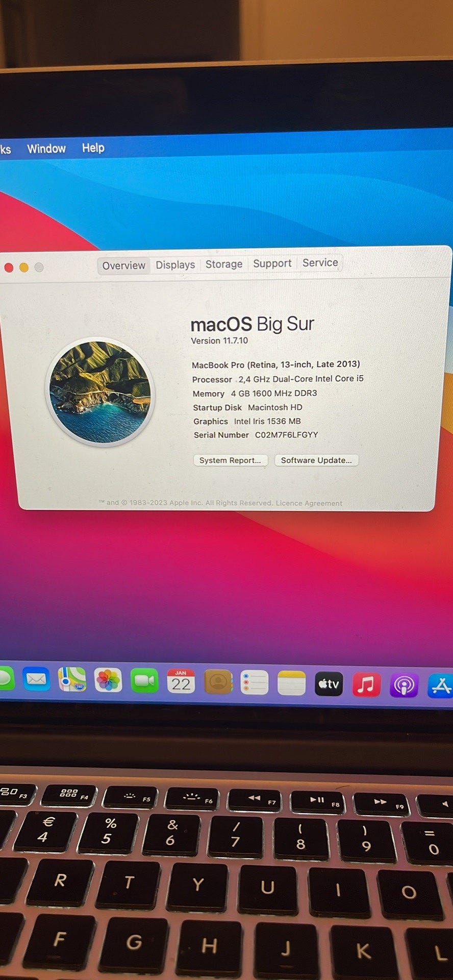Launch Maps from the Dock
453x980 pixels.
click(x=72, y=680)
